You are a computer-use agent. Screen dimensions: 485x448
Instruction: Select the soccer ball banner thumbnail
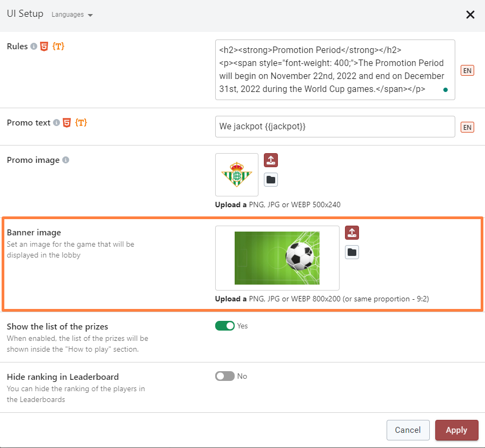(277, 258)
